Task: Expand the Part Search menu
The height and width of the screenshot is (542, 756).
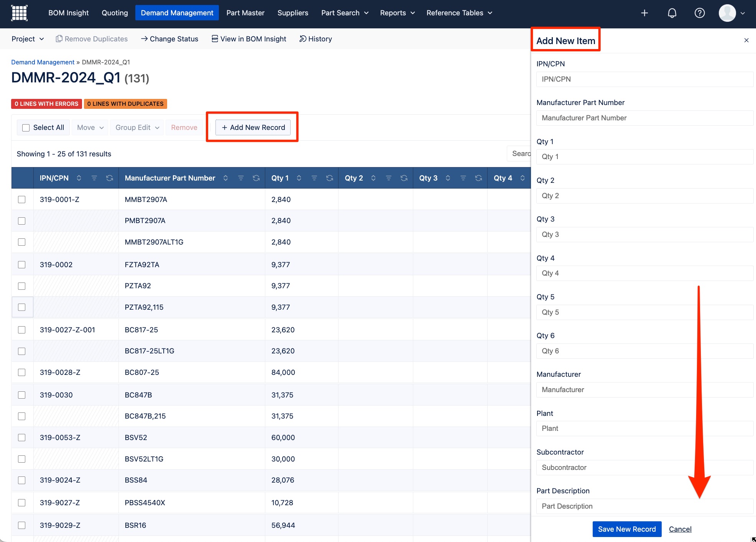Action: tap(345, 13)
